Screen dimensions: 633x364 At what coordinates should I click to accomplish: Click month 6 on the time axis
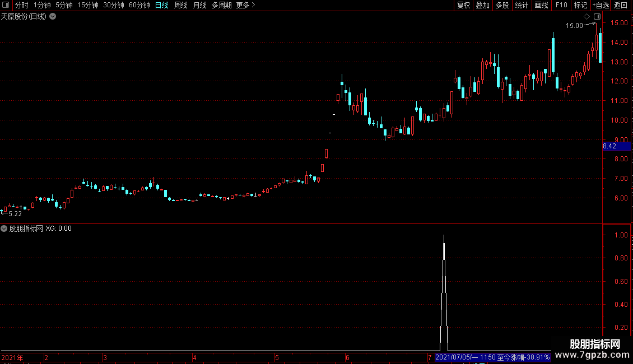347,357
